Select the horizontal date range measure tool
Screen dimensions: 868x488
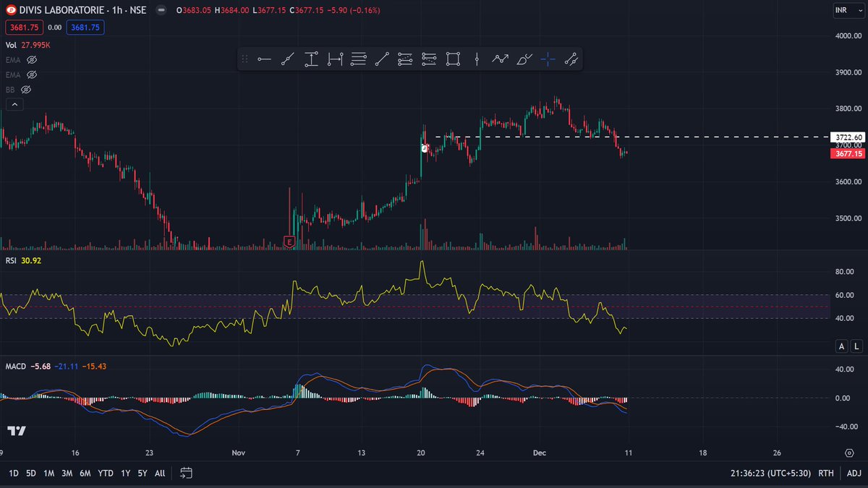tap(335, 59)
